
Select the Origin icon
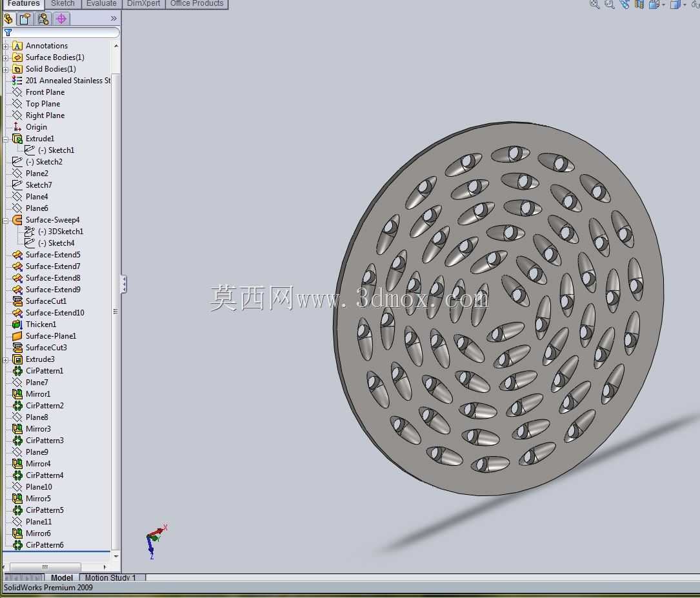17,126
